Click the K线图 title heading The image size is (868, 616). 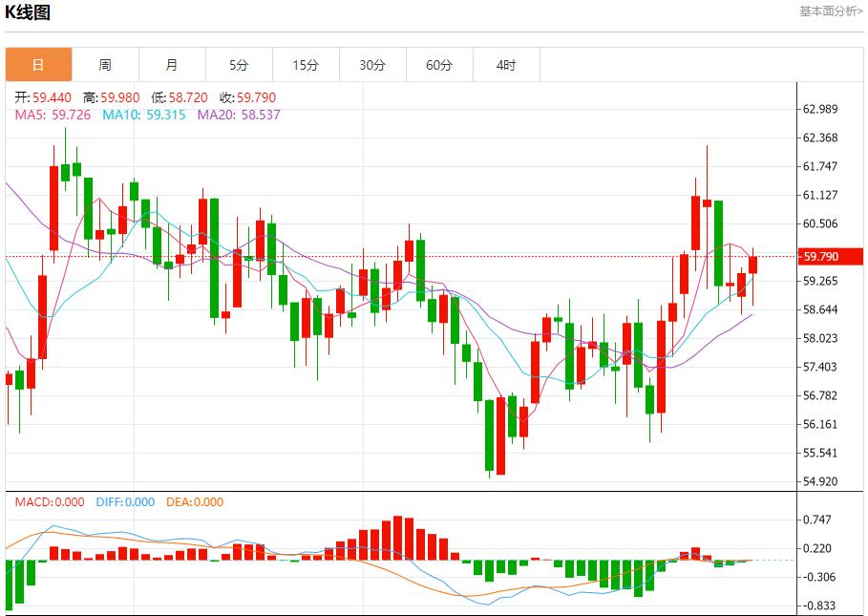(x=29, y=12)
